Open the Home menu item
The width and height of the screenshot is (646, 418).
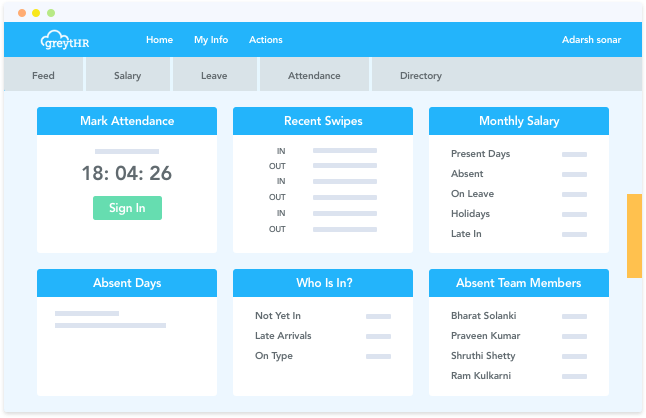(159, 40)
